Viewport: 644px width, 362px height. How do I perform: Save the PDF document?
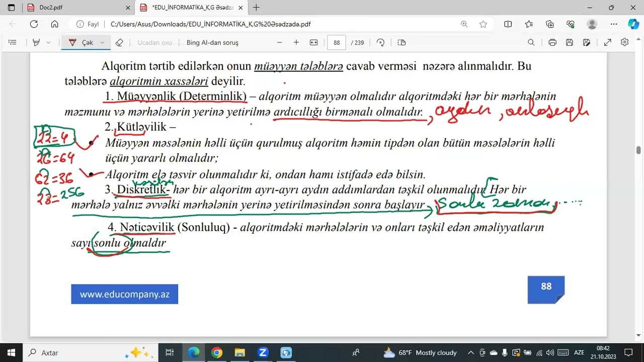570,43
